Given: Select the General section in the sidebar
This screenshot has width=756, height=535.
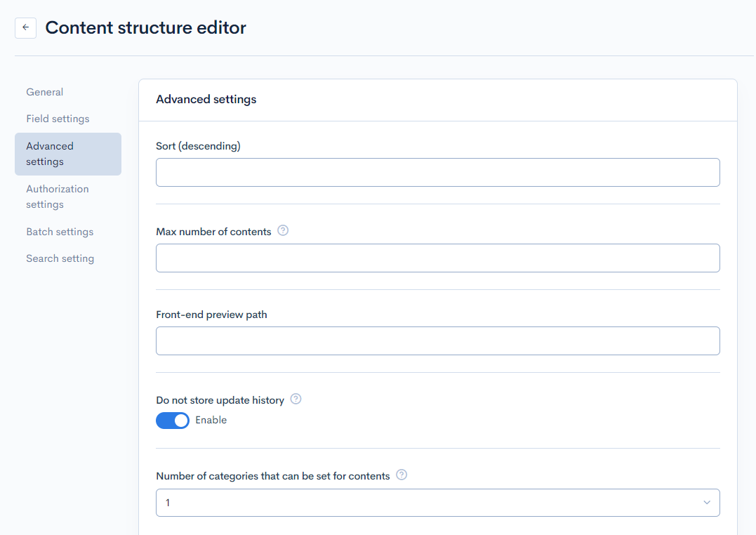Looking at the screenshot, I should [x=44, y=91].
